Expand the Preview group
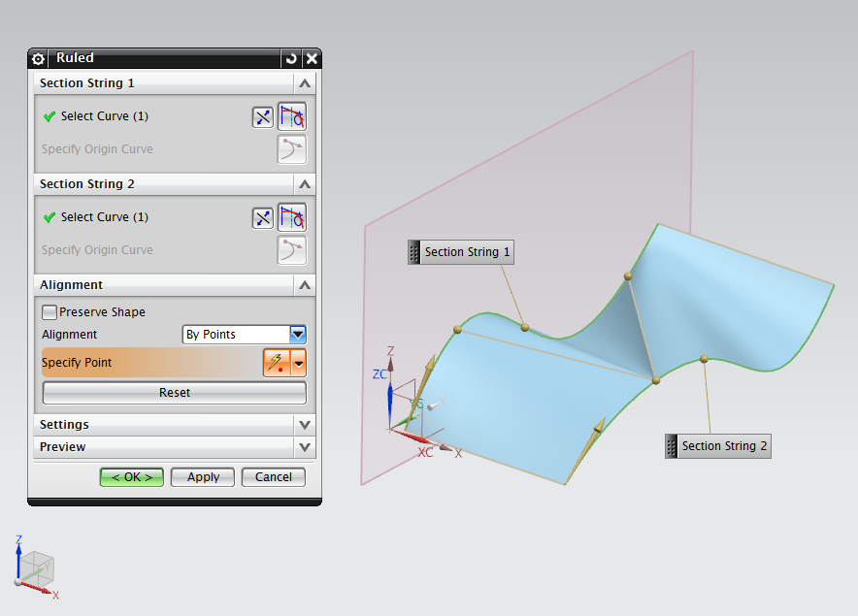 [x=305, y=447]
